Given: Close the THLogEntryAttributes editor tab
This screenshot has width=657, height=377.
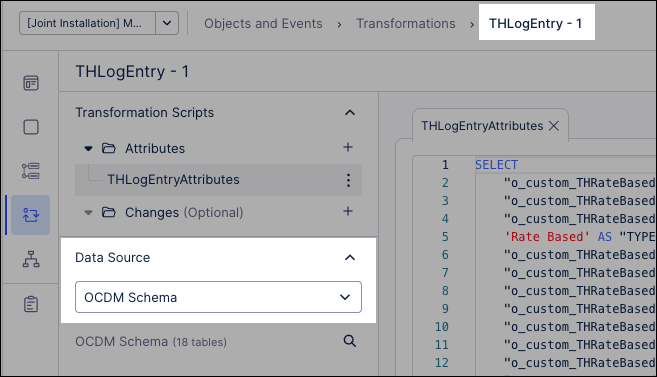Looking at the screenshot, I should click(x=554, y=126).
